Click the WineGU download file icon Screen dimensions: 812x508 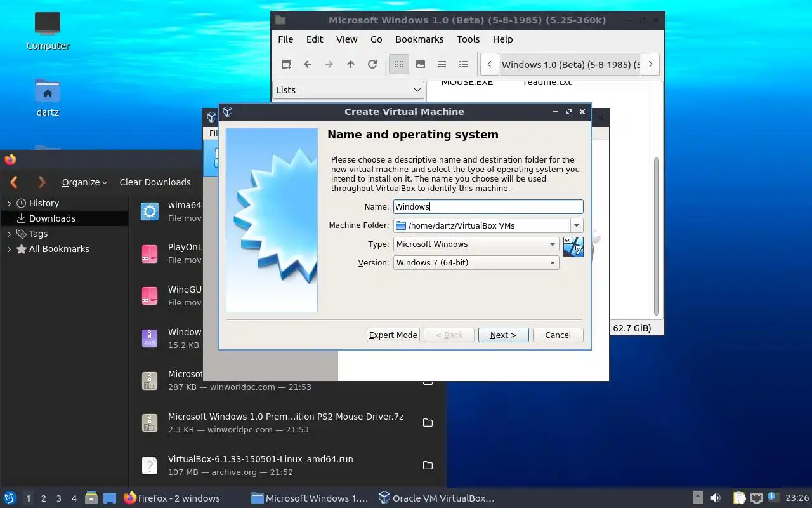[150, 296]
